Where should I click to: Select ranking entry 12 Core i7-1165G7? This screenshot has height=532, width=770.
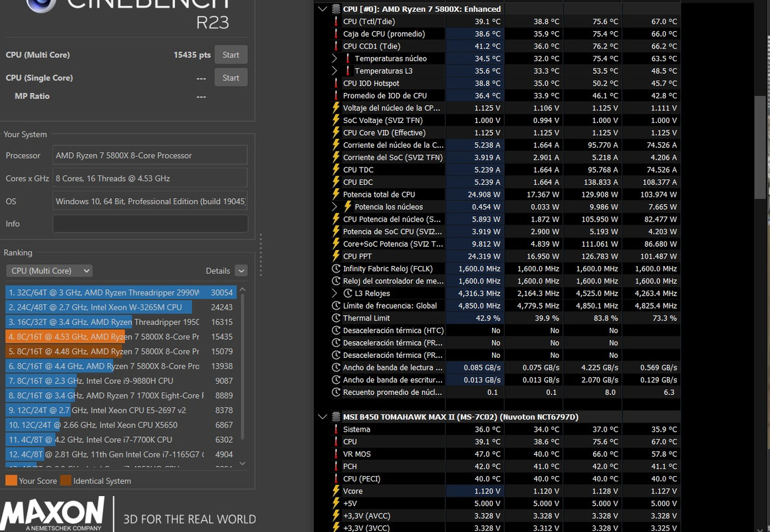121,454
